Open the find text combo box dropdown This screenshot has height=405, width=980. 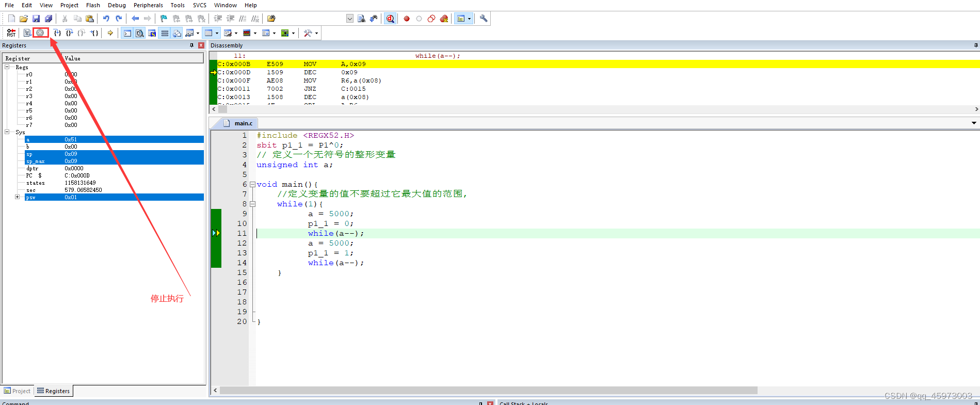tap(350, 19)
